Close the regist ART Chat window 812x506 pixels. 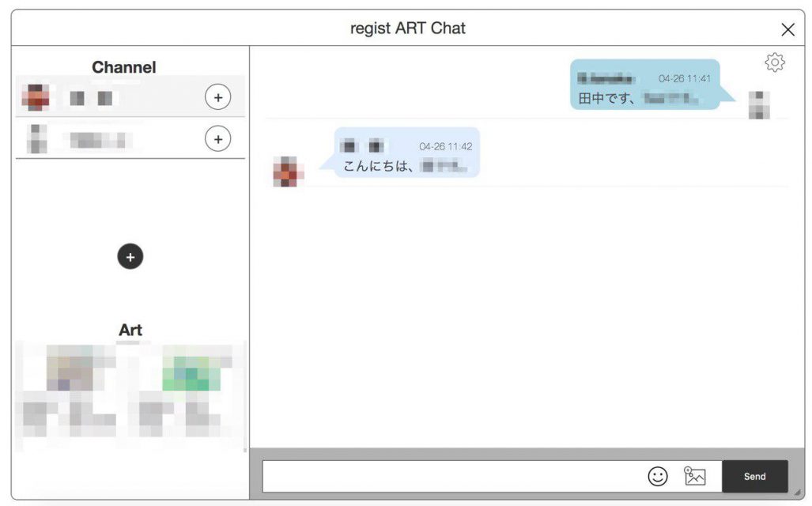[x=787, y=29]
